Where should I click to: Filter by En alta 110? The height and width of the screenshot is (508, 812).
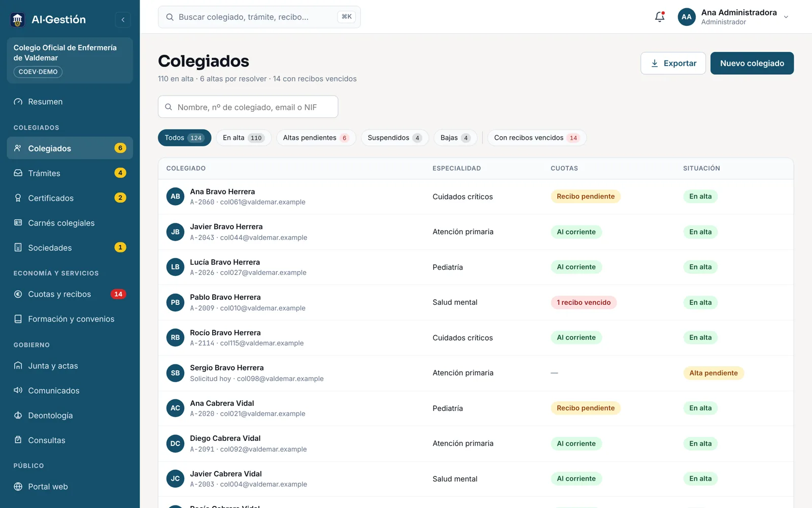point(244,138)
